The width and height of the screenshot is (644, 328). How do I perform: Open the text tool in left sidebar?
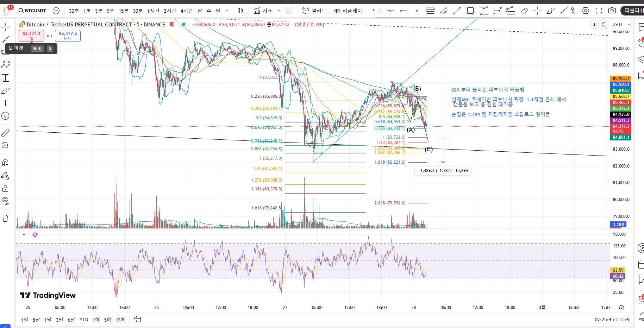click(5, 103)
